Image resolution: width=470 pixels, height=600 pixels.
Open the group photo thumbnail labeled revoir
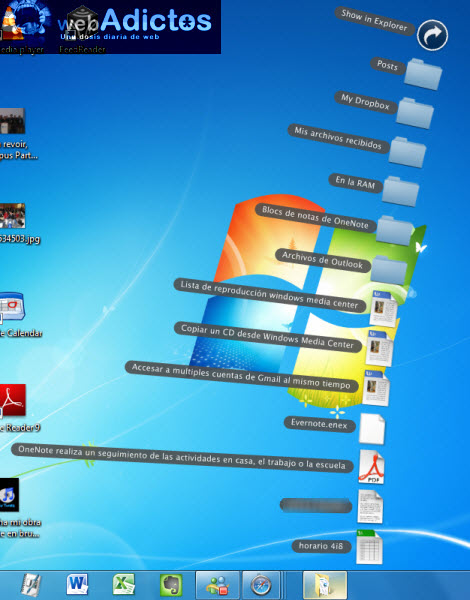click(12, 121)
